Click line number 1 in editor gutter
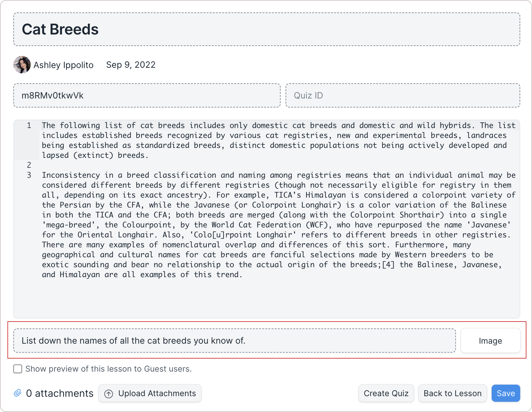532x412 pixels. tap(29, 126)
